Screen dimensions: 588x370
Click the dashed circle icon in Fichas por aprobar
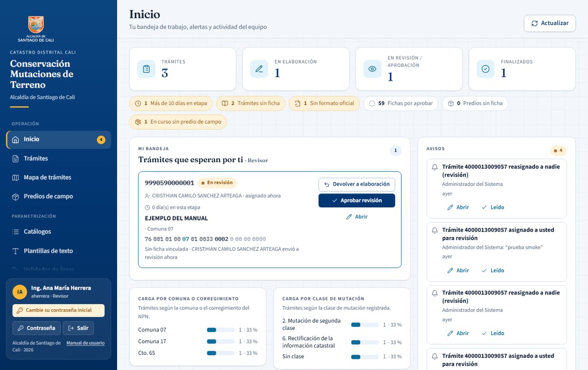click(x=372, y=104)
